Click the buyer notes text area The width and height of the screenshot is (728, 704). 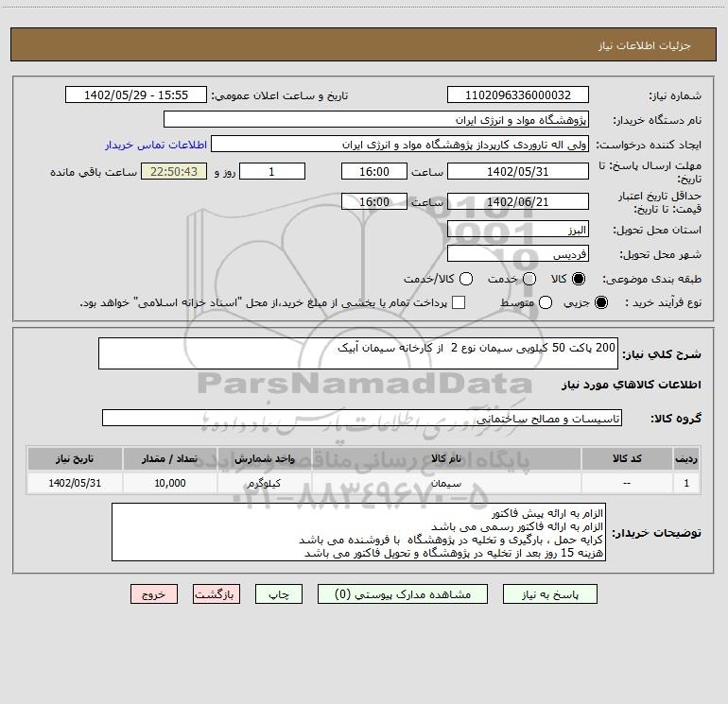tap(358, 532)
